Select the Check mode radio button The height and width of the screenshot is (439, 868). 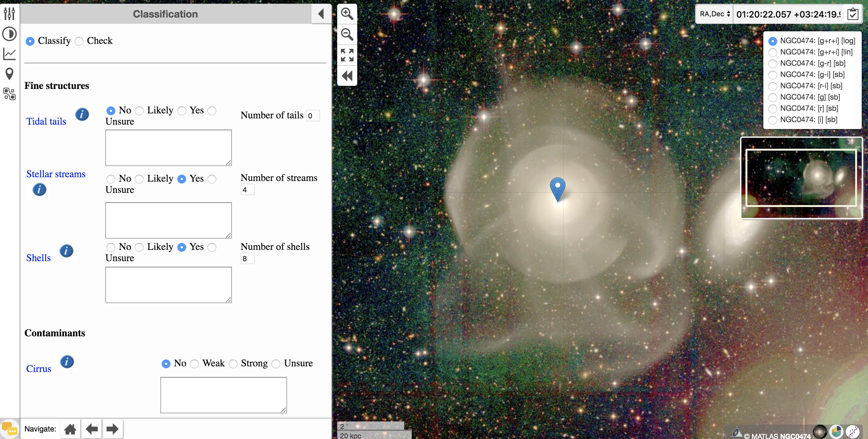tap(79, 41)
